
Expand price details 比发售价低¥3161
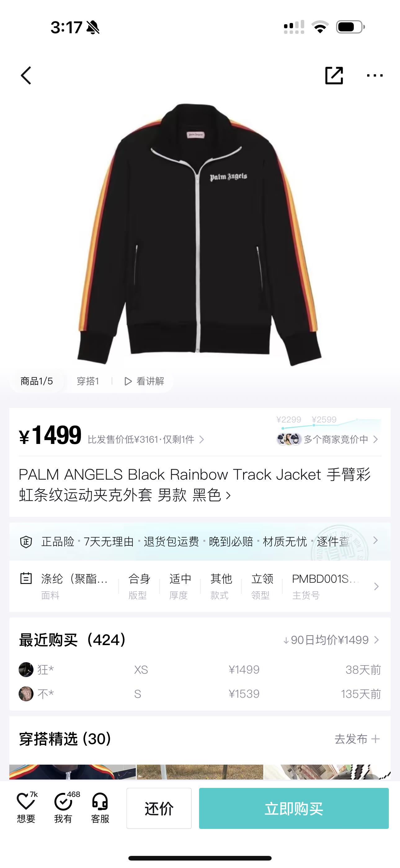point(146,439)
